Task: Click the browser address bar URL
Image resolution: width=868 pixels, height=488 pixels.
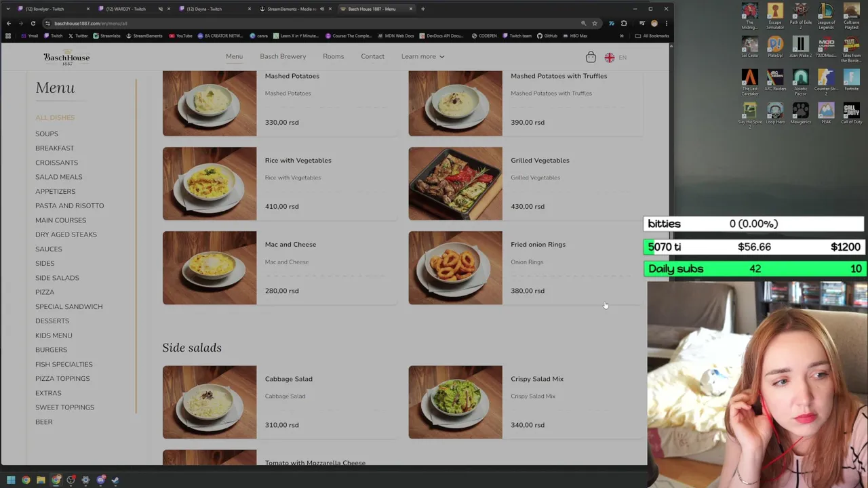Action: (x=90, y=23)
